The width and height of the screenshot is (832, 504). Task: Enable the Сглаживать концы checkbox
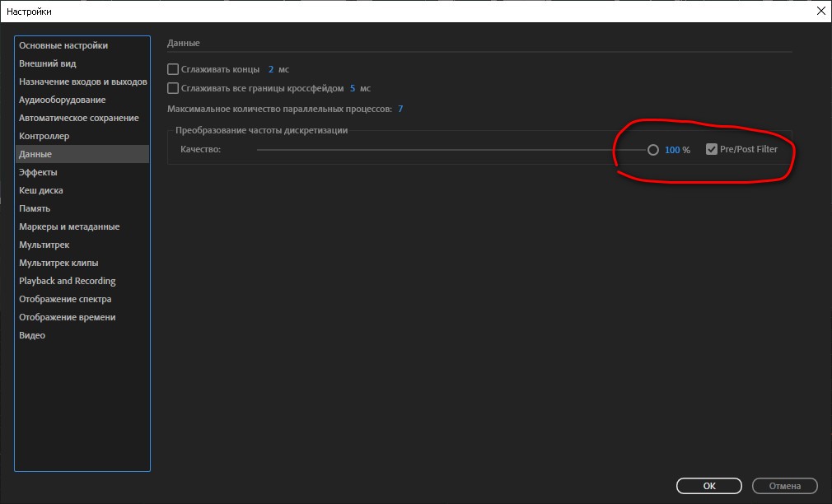click(173, 70)
